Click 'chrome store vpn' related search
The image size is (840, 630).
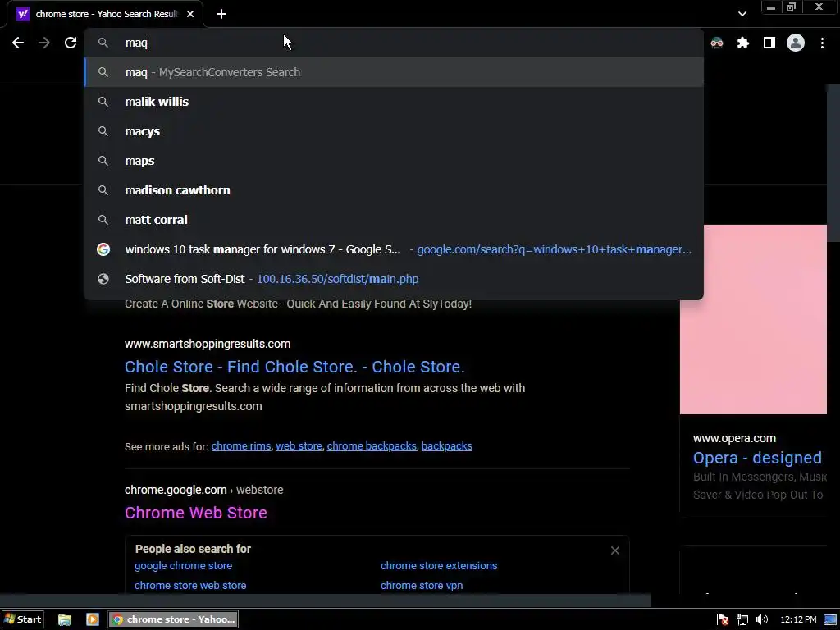tap(422, 586)
